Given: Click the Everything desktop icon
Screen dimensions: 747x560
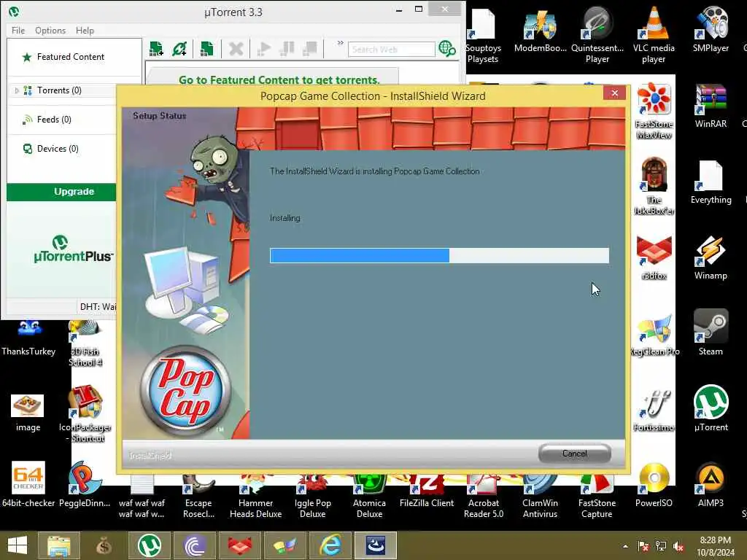Looking at the screenshot, I should (x=711, y=182).
